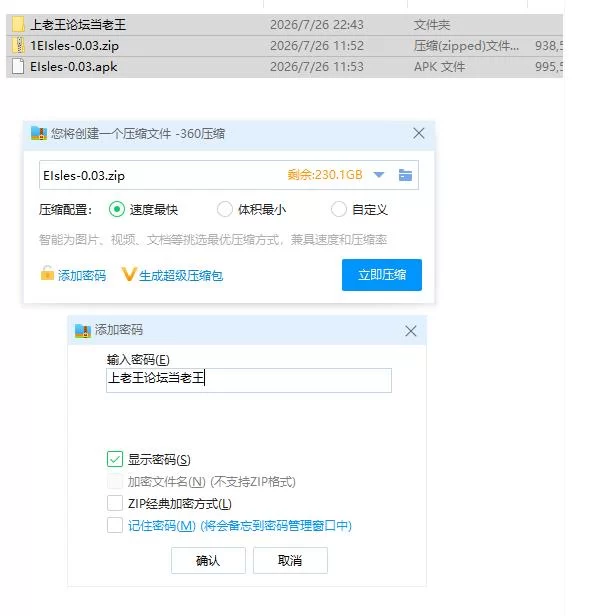Click the 立即压缩 button
This screenshot has width=598, height=616.
tap(382, 275)
